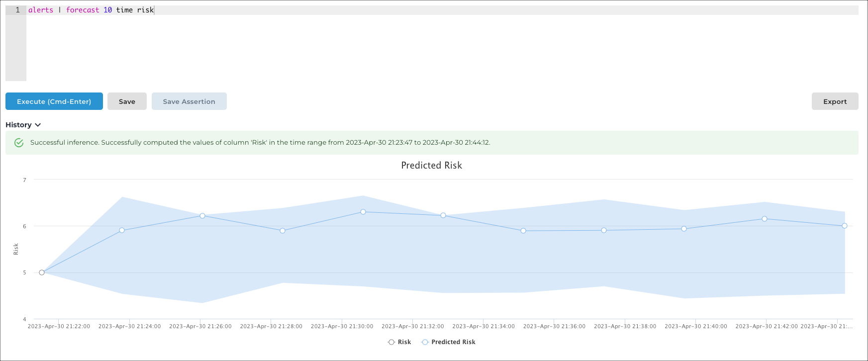Click the Save button
This screenshot has width=868, height=361.
tap(127, 101)
